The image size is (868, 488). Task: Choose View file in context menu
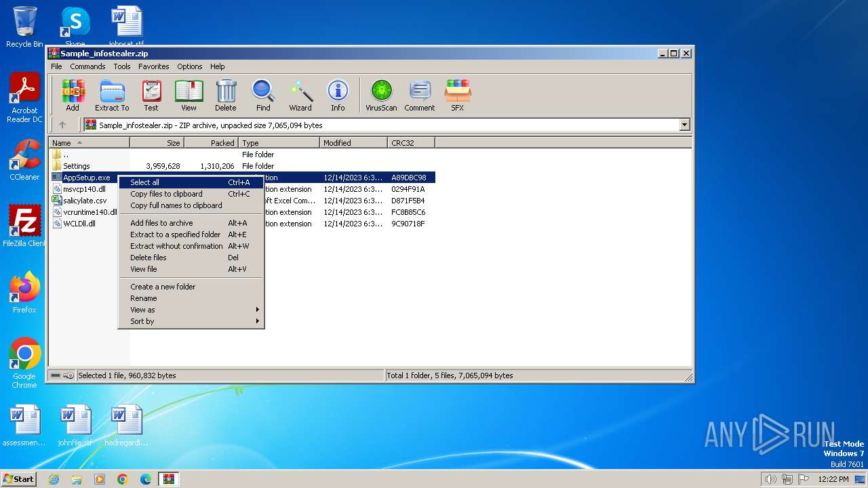pos(191,269)
